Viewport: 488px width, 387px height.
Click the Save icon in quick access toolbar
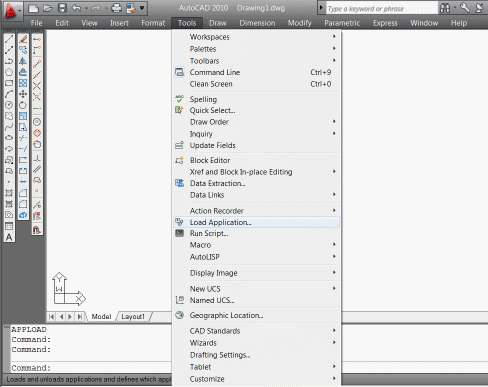(62, 8)
